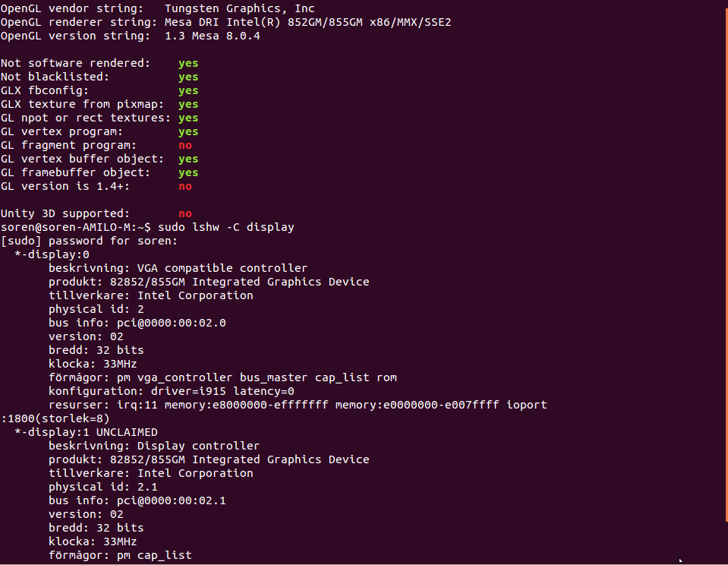This screenshot has height=565, width=728.
Task: Click the 'pci@0000:00:02.1' bus info text
Action: click(x=172, y=500)
